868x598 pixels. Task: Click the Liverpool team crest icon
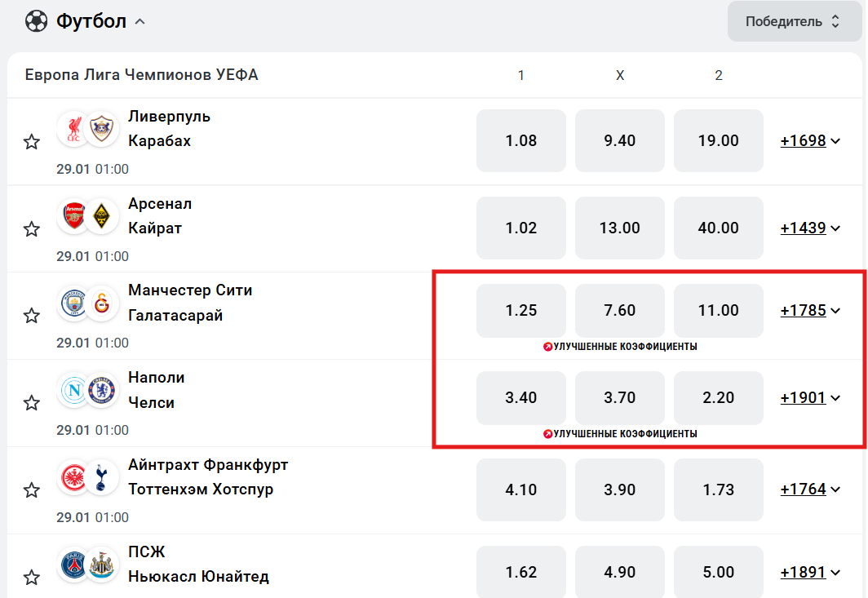point(73,128)
